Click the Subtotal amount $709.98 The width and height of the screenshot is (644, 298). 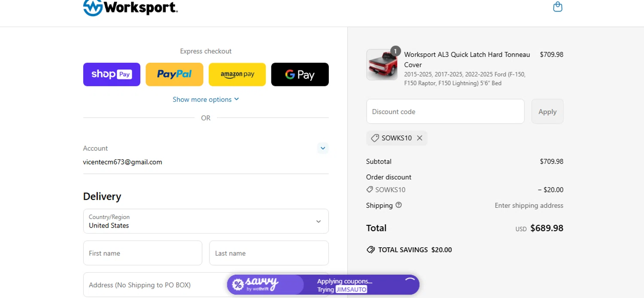point(551,161)
